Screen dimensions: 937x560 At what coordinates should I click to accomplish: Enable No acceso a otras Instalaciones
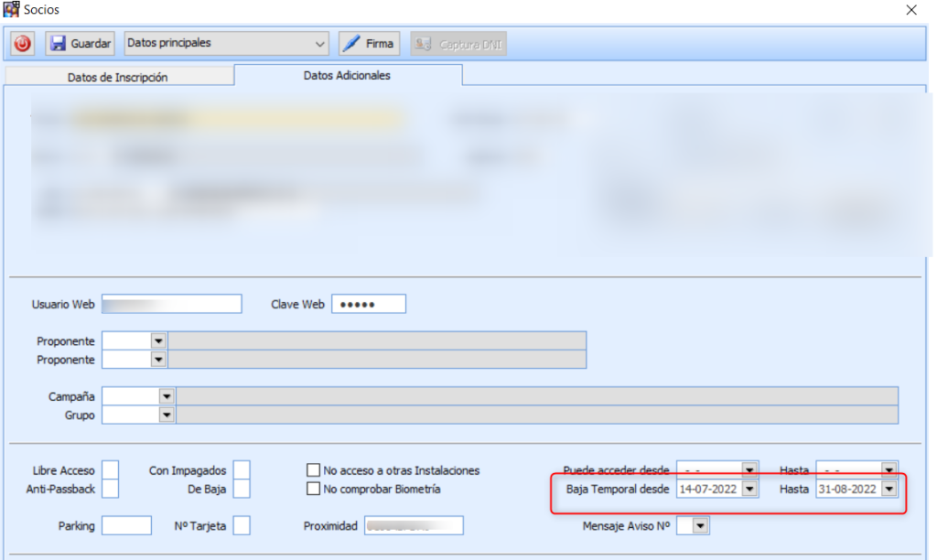(314, 470)
